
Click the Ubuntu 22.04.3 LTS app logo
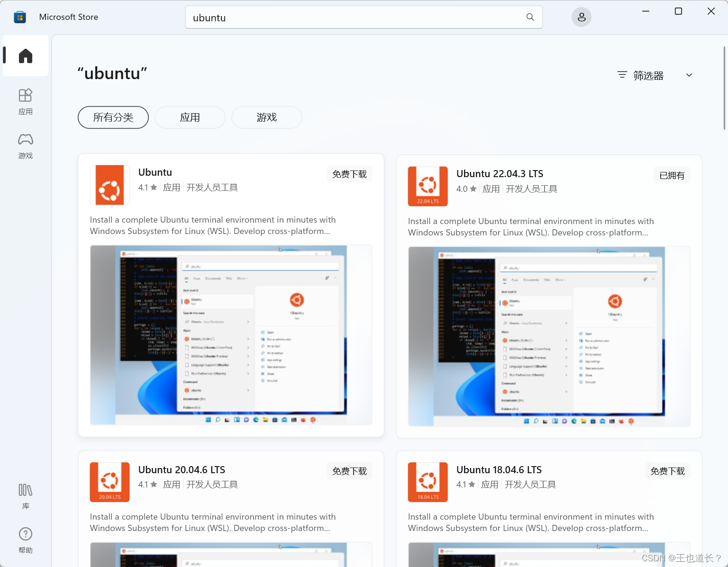click(427, 186)
